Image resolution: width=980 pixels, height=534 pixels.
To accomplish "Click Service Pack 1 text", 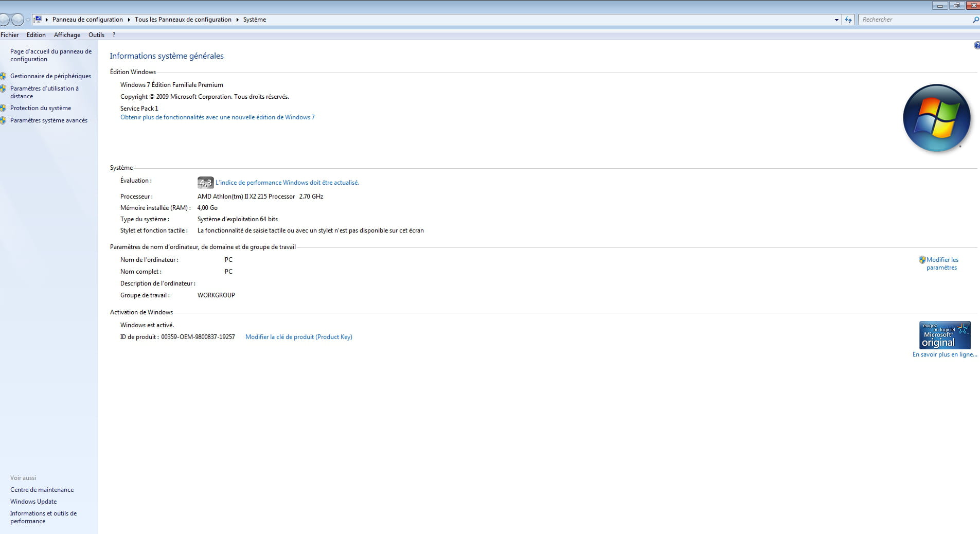I will (x=139, y=109).
